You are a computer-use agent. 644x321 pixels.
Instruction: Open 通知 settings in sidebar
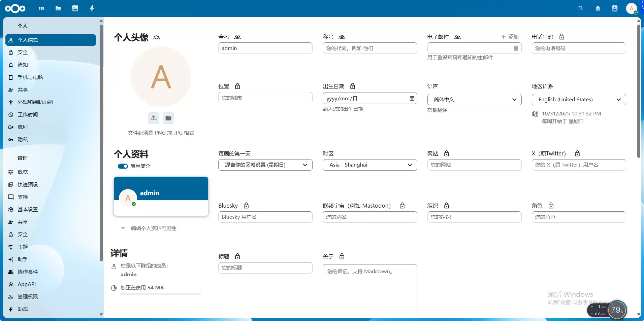click(x=23, y=65)
